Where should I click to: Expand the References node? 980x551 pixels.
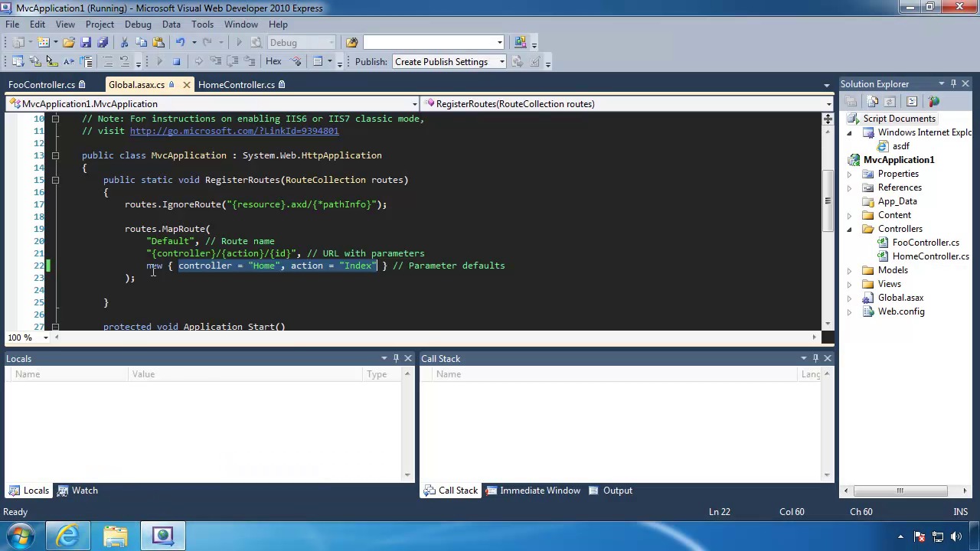pos(849,187)
